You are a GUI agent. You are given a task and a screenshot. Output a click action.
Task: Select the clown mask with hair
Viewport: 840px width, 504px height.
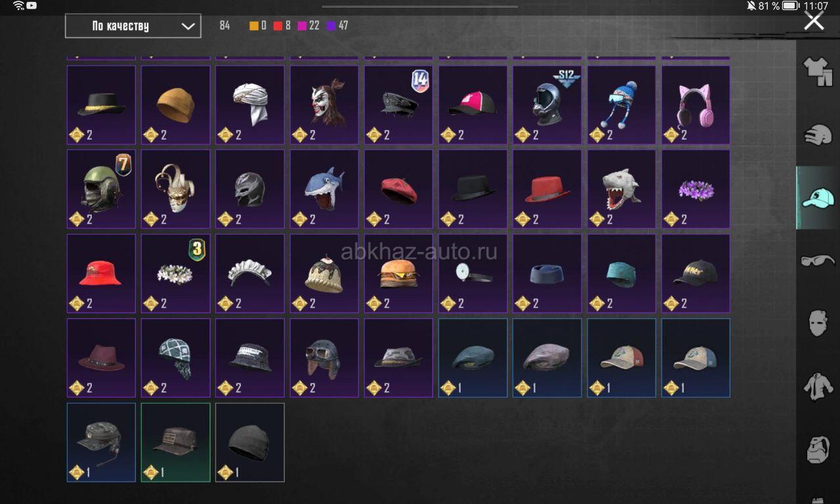point(324,105)
